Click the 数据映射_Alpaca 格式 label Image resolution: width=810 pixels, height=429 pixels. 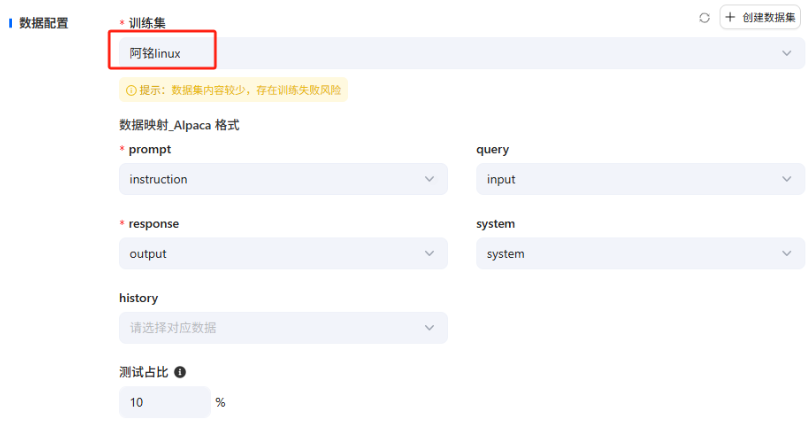[x=179, y=126]
